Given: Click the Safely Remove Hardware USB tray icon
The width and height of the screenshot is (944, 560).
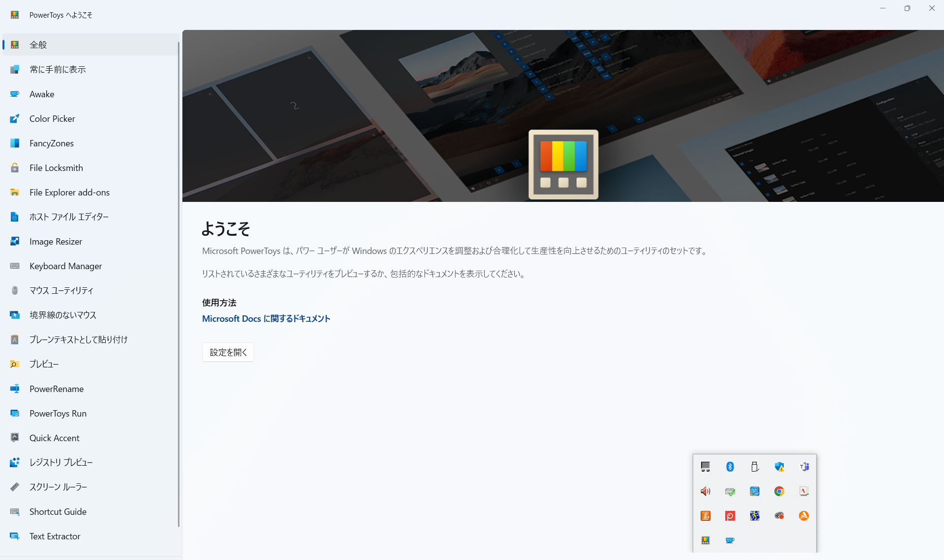Looking at the screenshot, I should [x=755, y=467].
